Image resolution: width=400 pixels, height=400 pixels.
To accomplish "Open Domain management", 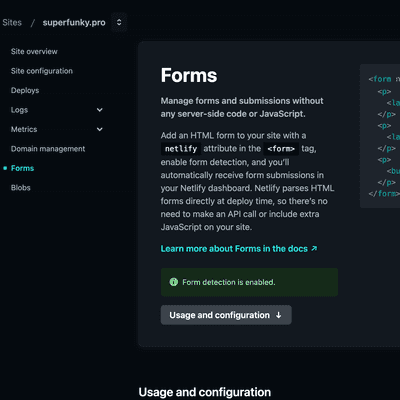I will pos(48,149).
